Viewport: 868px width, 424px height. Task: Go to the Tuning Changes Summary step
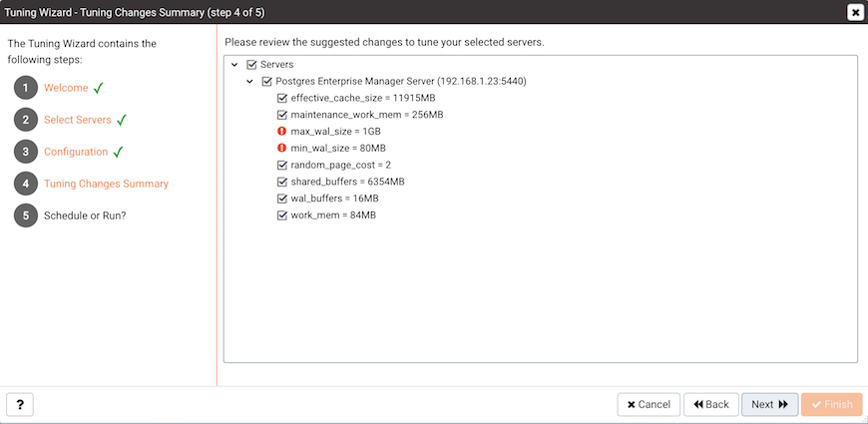coord(107,184)
